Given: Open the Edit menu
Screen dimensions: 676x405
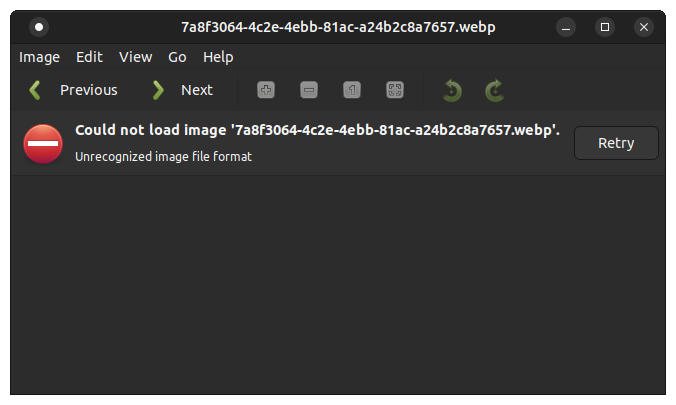Looking at the screenshot, I should click(x=89, y=57).
